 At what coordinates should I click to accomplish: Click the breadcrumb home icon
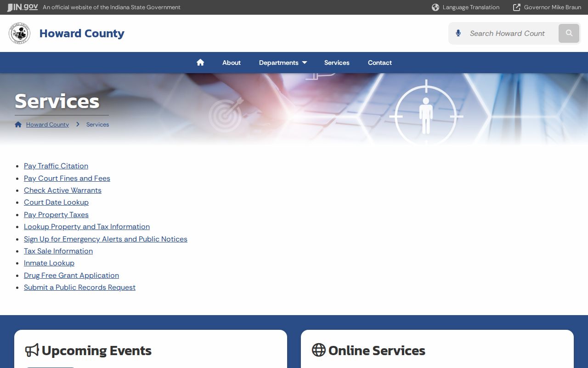[18, 124]
